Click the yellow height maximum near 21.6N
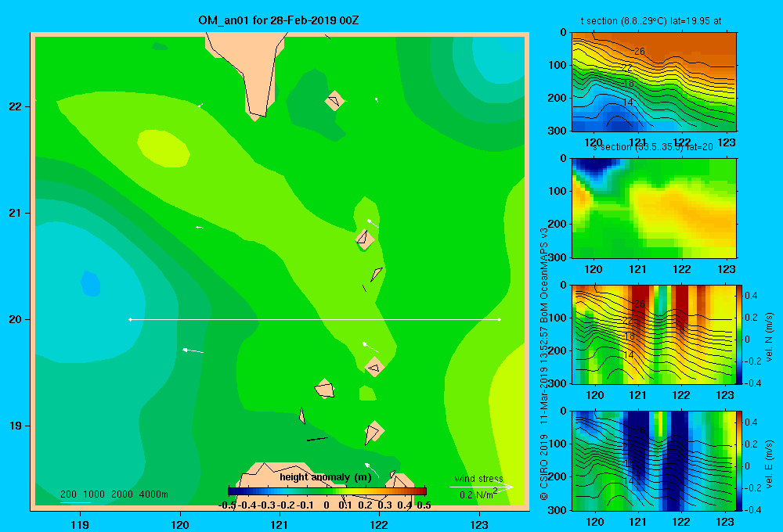The width and height of the screenshot is (783, 532). [x=164, y=148]
